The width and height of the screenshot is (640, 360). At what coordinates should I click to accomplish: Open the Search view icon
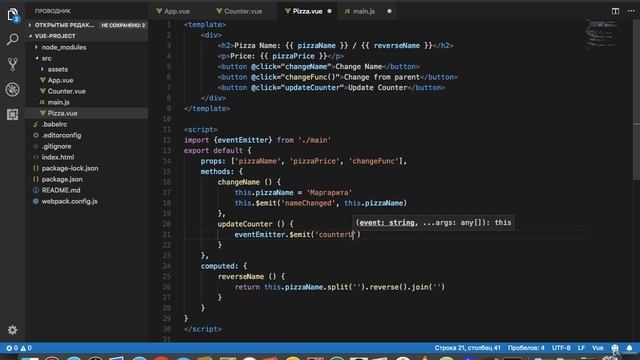coord(13,40)
